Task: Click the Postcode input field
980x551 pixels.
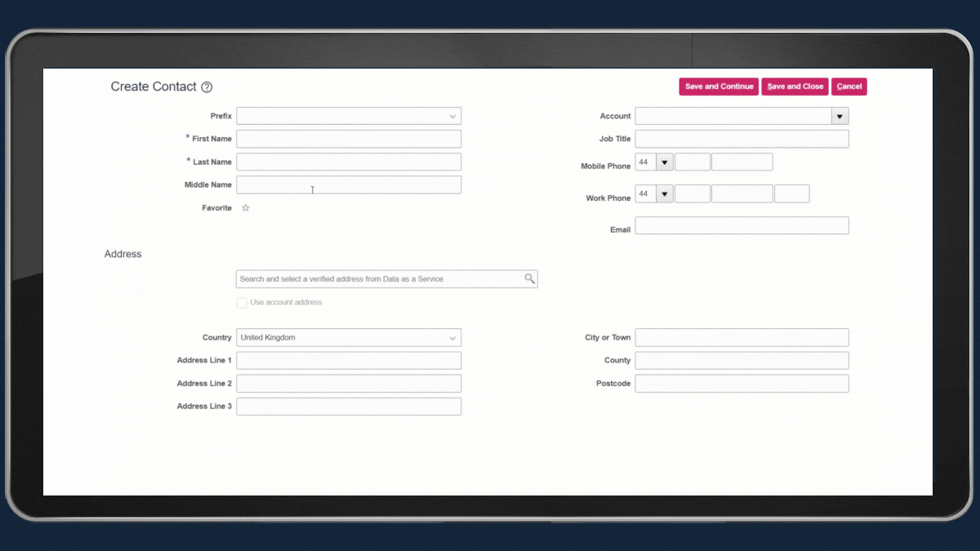Action: pos(742,384)
